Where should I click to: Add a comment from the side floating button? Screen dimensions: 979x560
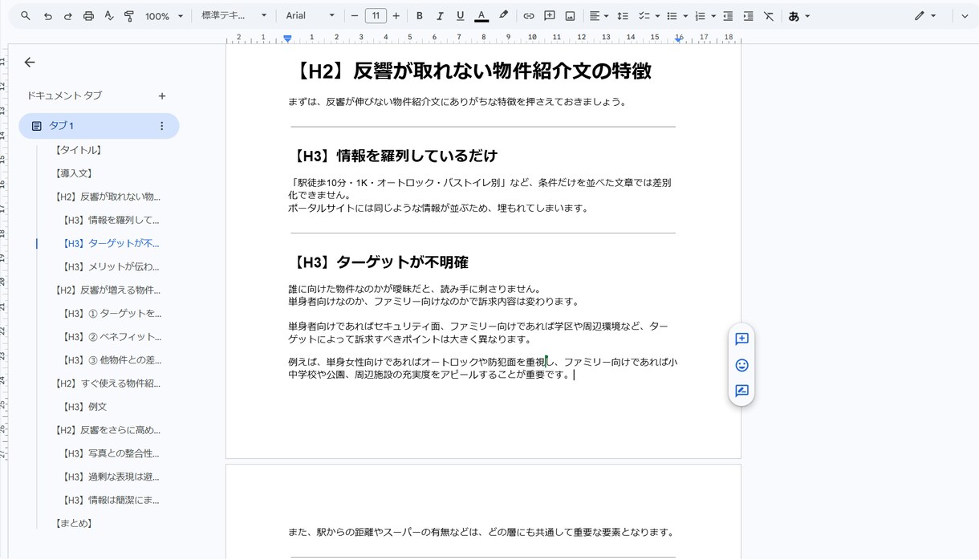tap(741, 339)
